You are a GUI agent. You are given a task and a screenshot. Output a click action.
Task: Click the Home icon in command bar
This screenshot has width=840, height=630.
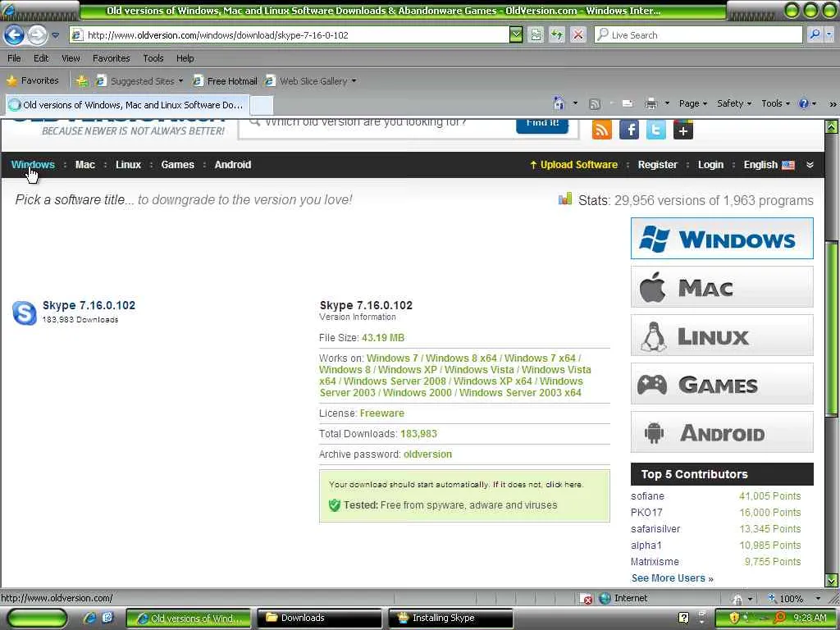tap(559, 103)
